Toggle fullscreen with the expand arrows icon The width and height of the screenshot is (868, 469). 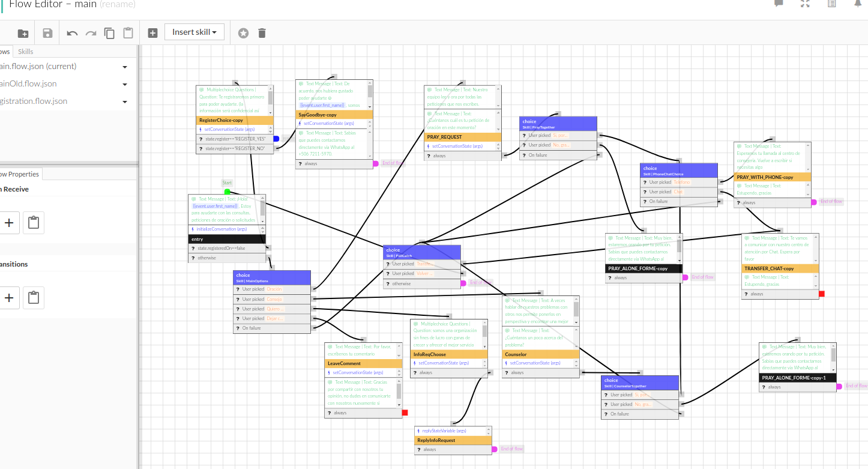point(806,3)
